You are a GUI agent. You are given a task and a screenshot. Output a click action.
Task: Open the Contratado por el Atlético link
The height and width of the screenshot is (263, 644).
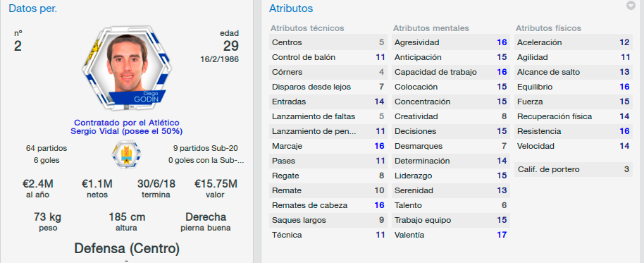(127, 123)
